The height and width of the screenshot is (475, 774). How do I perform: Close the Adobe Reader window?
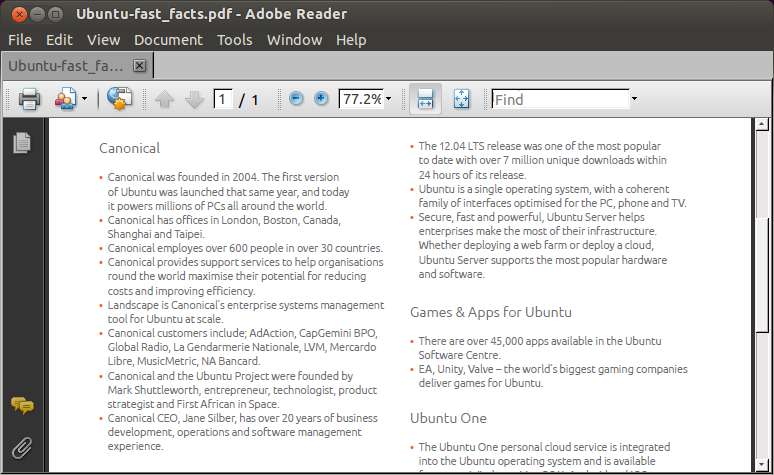[x=19, y=14]
